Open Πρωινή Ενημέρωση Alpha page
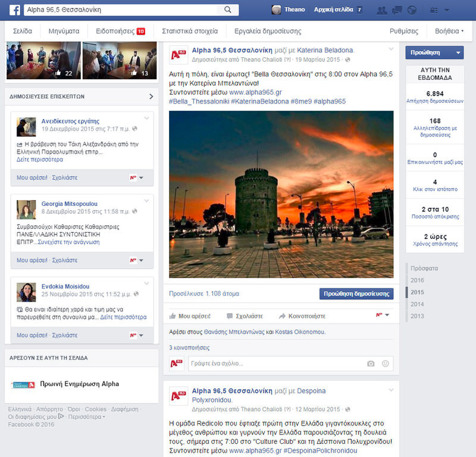The width and height of the screenshot is (476, 457). coord(79,384)
